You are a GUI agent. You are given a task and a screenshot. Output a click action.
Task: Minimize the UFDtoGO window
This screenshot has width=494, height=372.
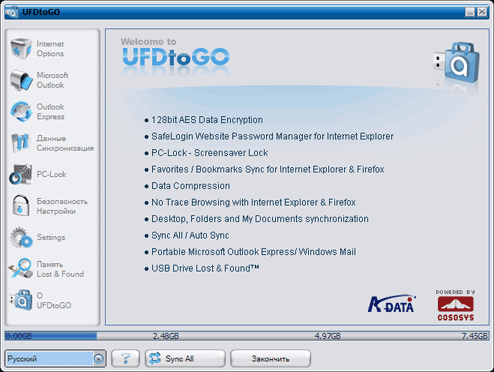(x=470, y=12)
